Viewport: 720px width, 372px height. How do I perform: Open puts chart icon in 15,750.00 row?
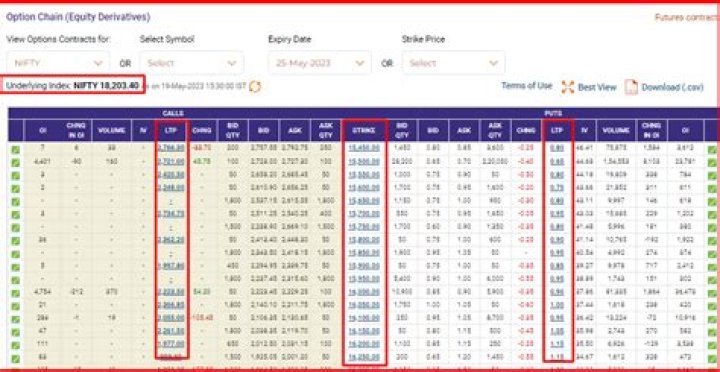[712, 227]
